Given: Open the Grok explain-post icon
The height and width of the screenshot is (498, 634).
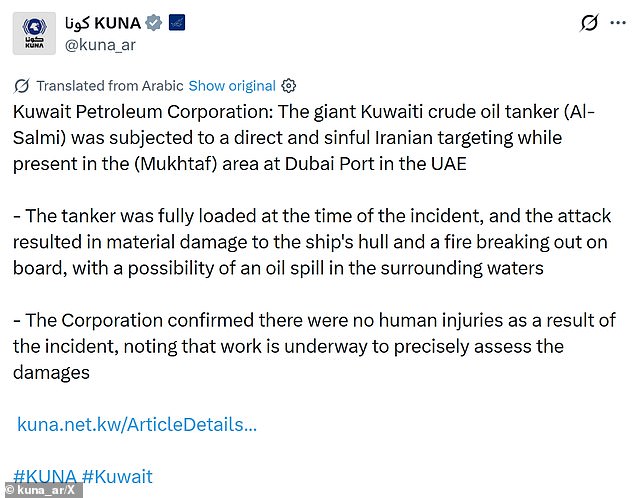Looking at the screenshot, I should tap(589, 24).
